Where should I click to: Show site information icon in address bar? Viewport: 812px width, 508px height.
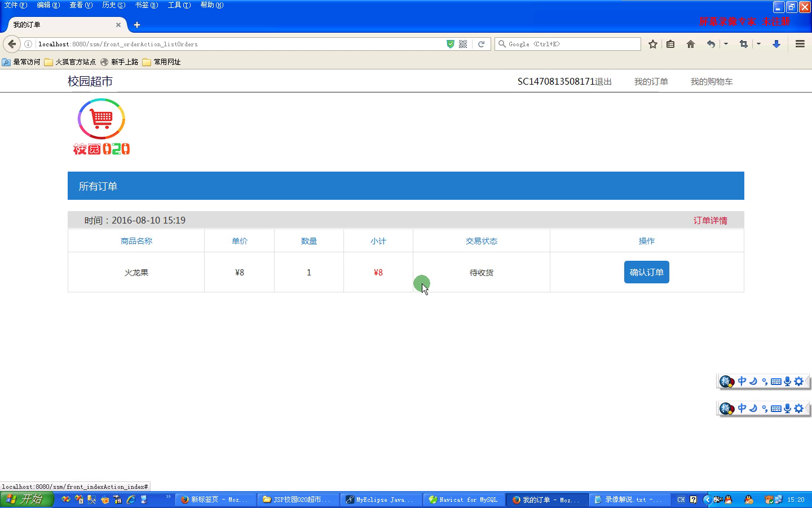click(x=28, y=44)
